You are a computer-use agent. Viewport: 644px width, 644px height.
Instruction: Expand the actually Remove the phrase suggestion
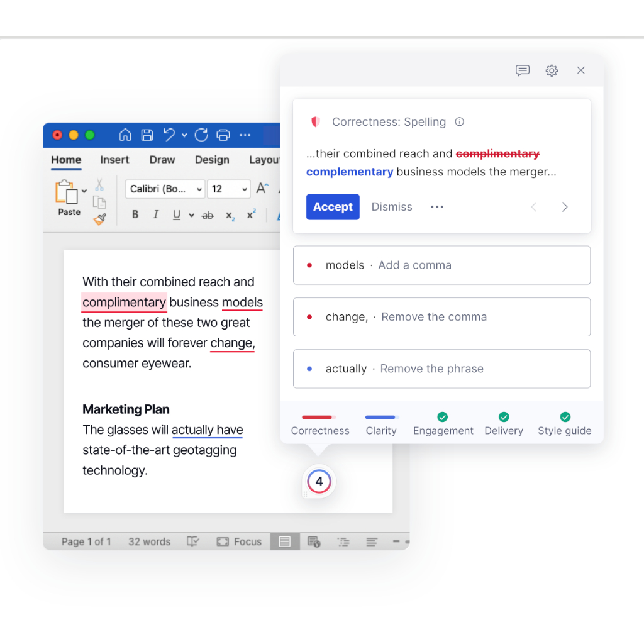click(x=442, y=369)
